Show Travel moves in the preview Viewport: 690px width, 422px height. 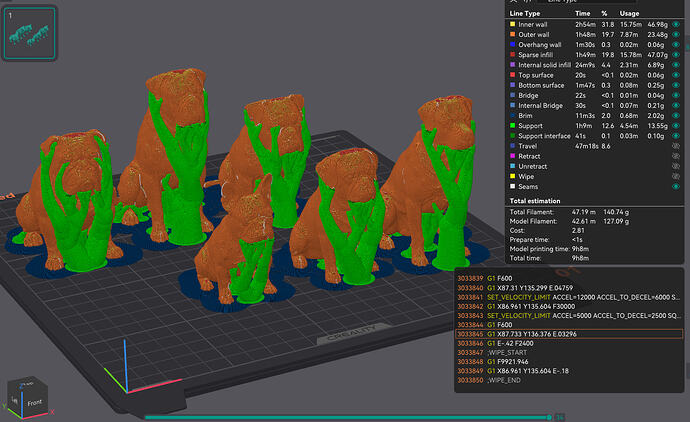point(676,146)
